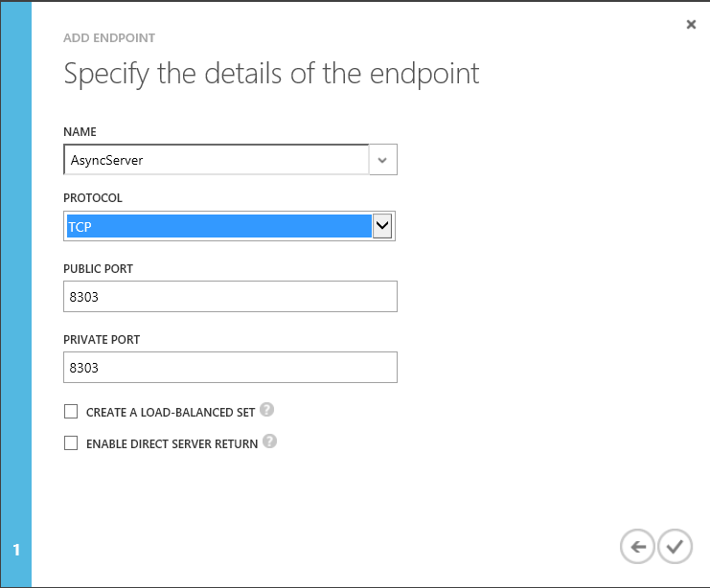Click the Protocol field label

point(93,198)
